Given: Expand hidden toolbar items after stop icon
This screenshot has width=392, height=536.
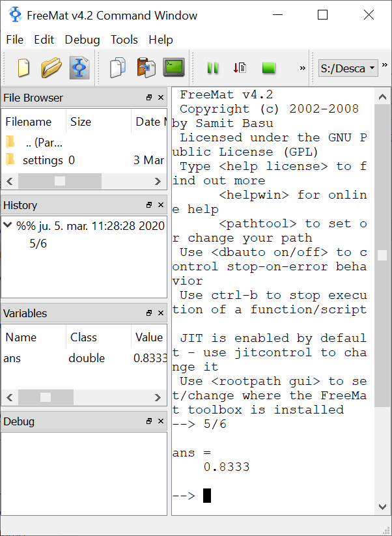Looking at the screenshot, I should (302, 68).
